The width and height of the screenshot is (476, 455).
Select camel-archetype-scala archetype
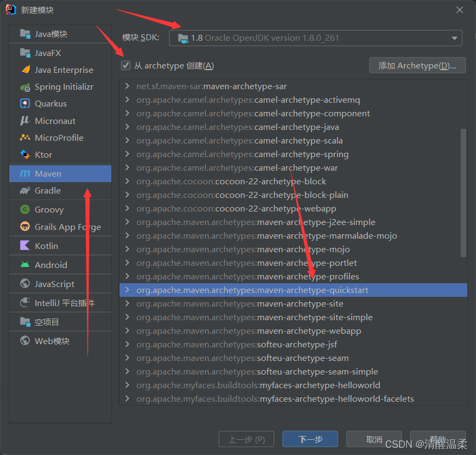tap(293, 141)
